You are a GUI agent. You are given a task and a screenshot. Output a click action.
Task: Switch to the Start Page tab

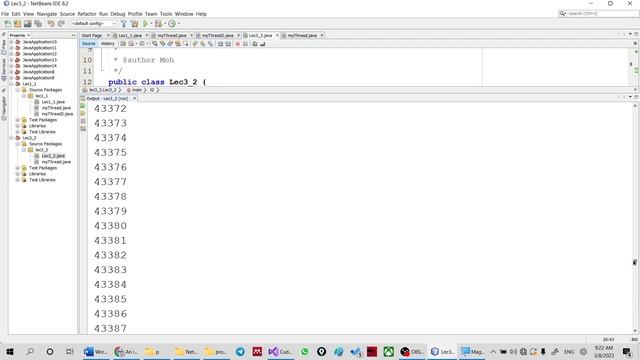coord(92,36)
